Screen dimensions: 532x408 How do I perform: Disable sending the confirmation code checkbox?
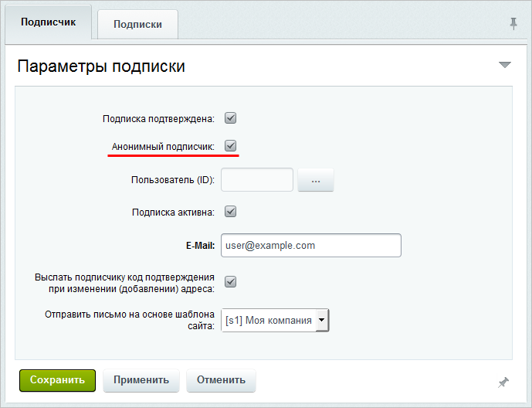pos(230,282)
